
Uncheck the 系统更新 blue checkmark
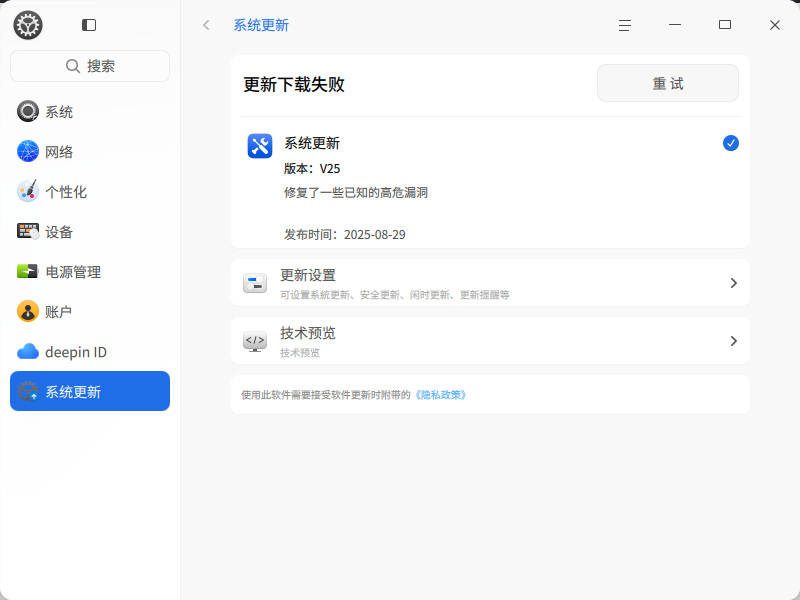pyautogui.click(x=731, y=143)
